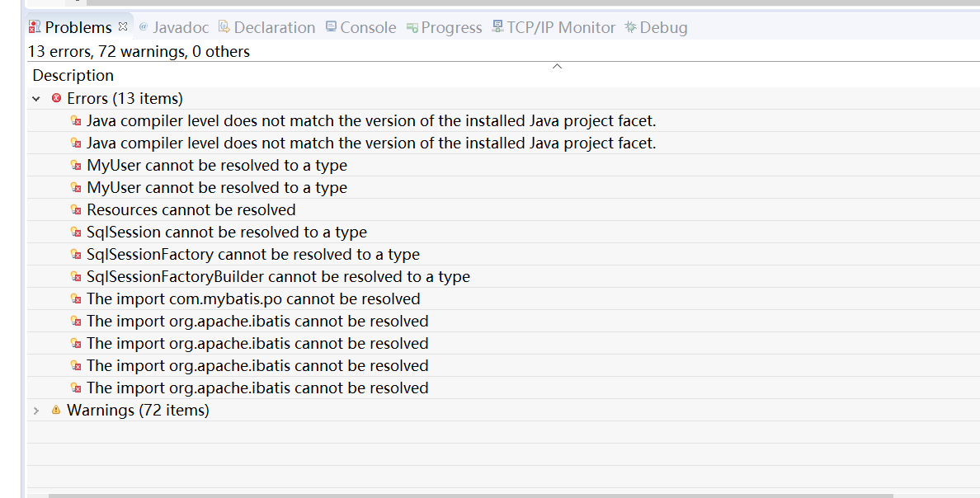980x498 pixels.
Task: Collapse the Errors (13 items) group
Action: coord(36,99)
